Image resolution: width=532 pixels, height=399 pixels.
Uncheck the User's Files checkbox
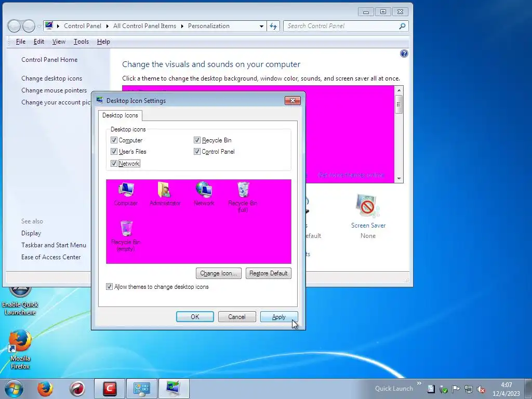tap(114, 152)
